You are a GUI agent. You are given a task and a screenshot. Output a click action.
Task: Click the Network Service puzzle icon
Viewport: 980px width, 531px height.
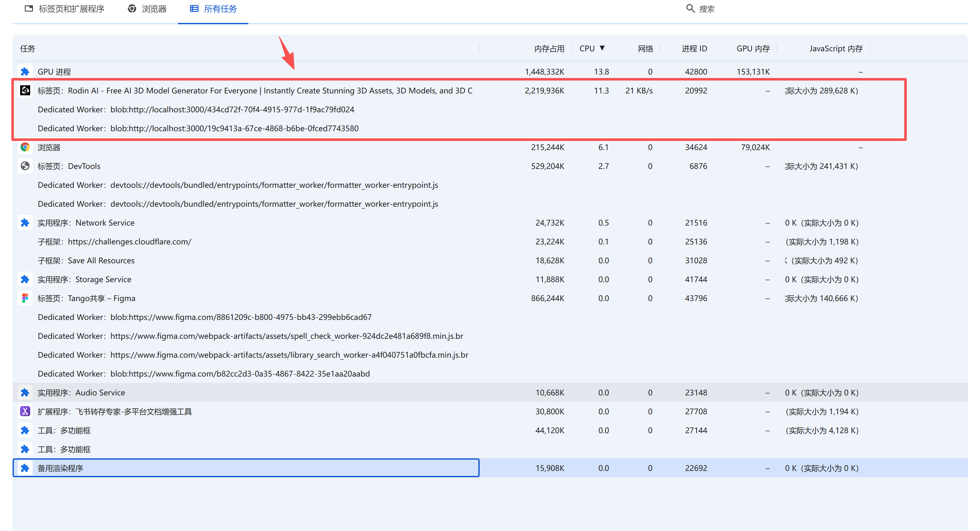coord(25,223)
